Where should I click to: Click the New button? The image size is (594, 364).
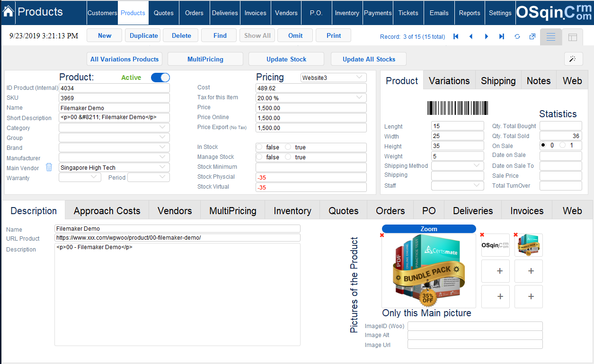[x=105, y=35]
